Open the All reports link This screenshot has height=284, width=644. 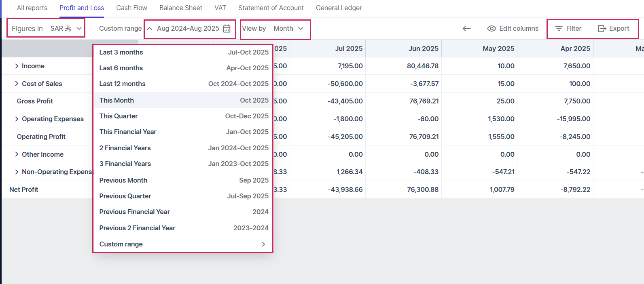click(32, 8)
